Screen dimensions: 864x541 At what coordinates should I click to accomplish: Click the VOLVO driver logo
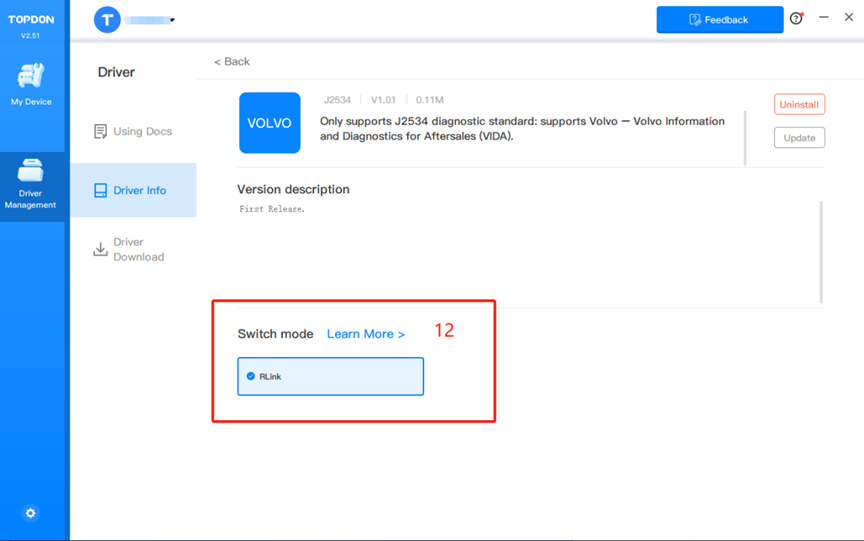tap(269, 123)
